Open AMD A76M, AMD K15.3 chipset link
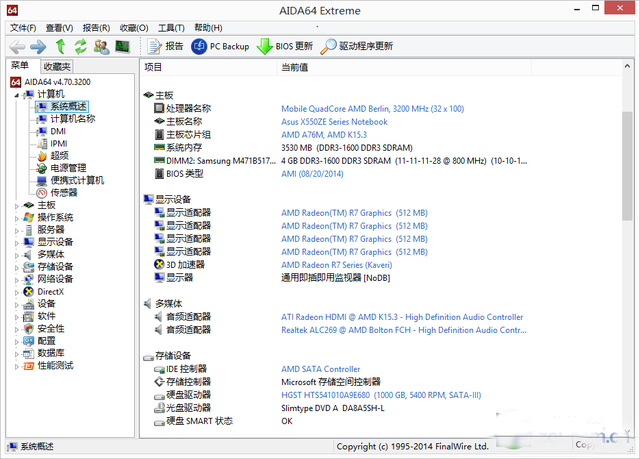The image size is (640, 459). (x=324, y=135)
